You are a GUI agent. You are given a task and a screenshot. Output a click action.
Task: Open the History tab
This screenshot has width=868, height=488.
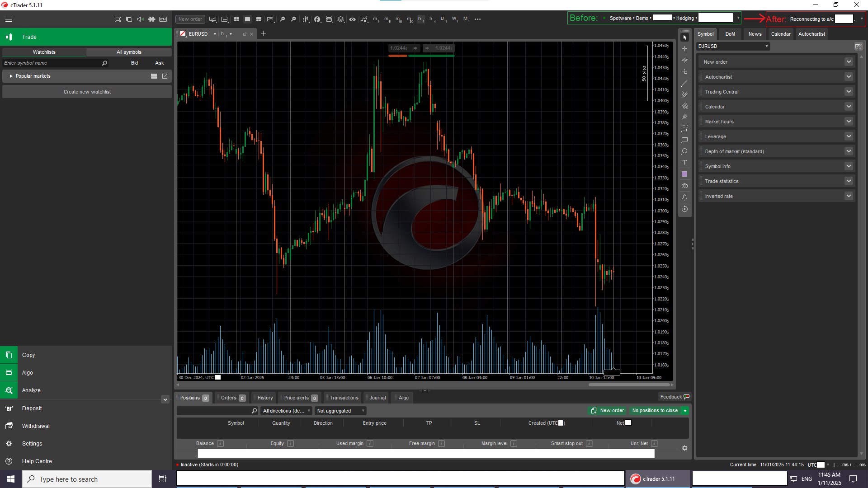click(x=265, y=398)
